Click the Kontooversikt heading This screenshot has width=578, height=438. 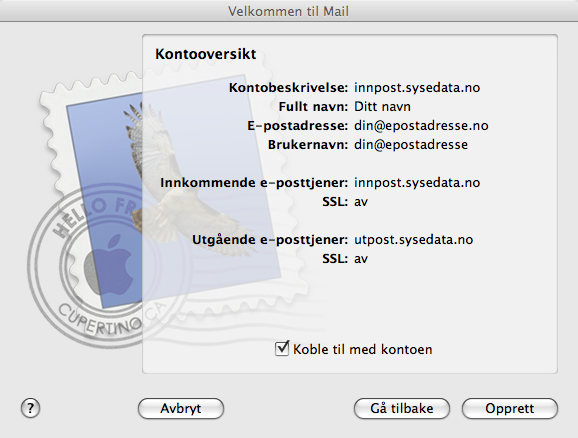coord(206,54)
